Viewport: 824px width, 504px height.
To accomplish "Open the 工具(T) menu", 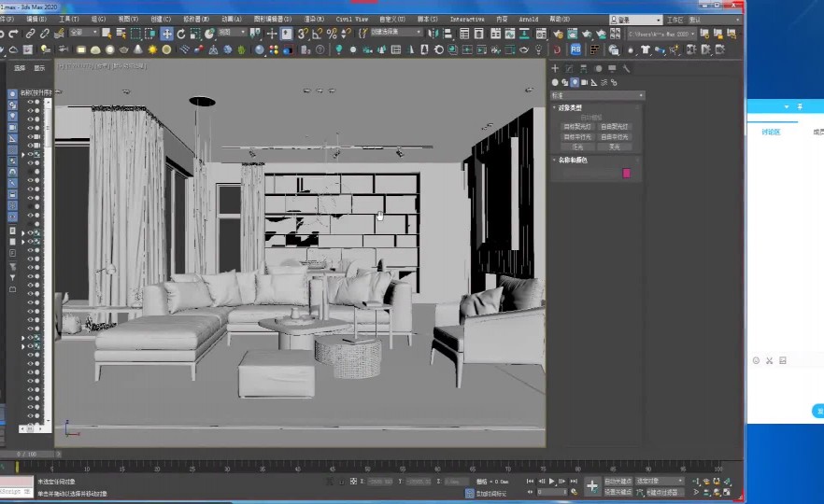I will coord(69,19).
